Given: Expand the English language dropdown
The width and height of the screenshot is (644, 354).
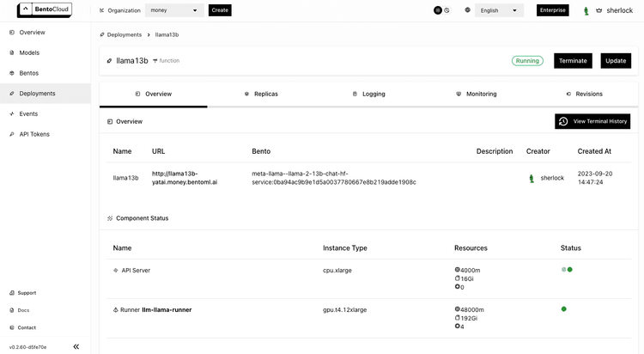Looking at the screenshot, I should (499, 10).
